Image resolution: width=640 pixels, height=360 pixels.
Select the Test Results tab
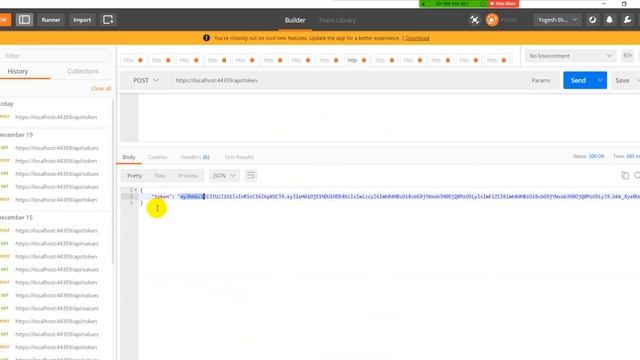pos(239,157)
